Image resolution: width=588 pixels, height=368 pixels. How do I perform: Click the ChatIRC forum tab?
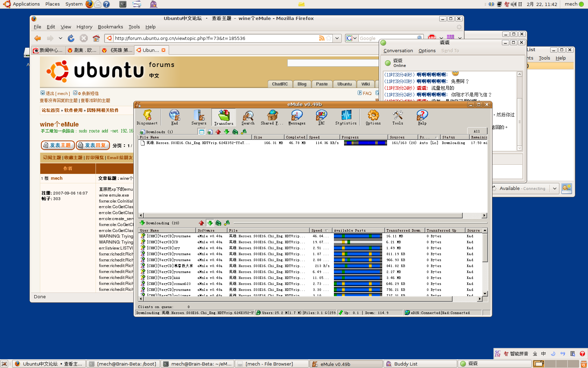(x=280, y=84)
